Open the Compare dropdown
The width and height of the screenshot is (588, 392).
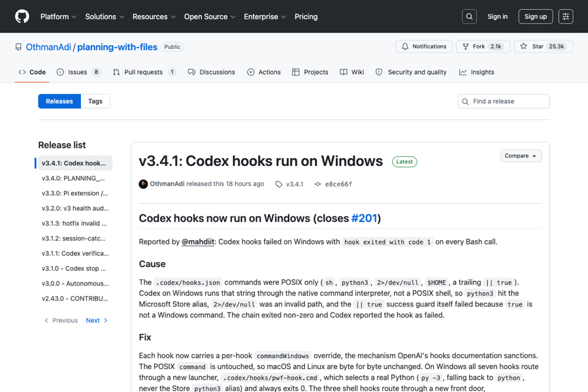(x=521, y=156)
